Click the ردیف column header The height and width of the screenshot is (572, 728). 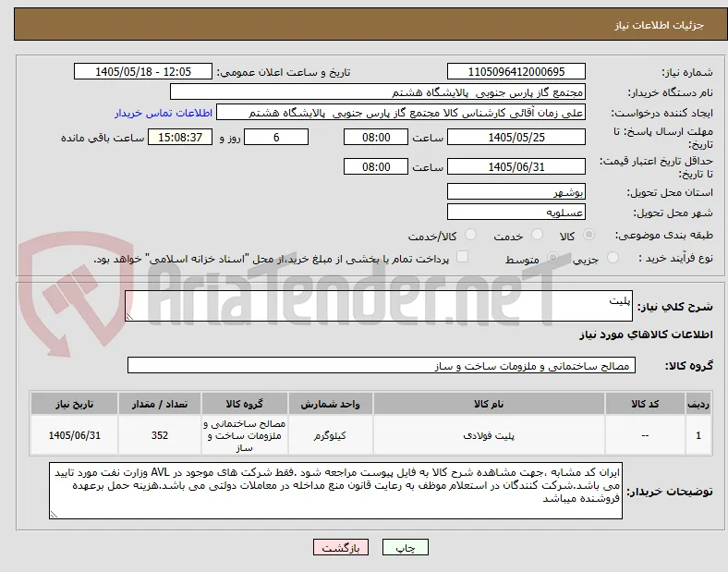(698, 404)
